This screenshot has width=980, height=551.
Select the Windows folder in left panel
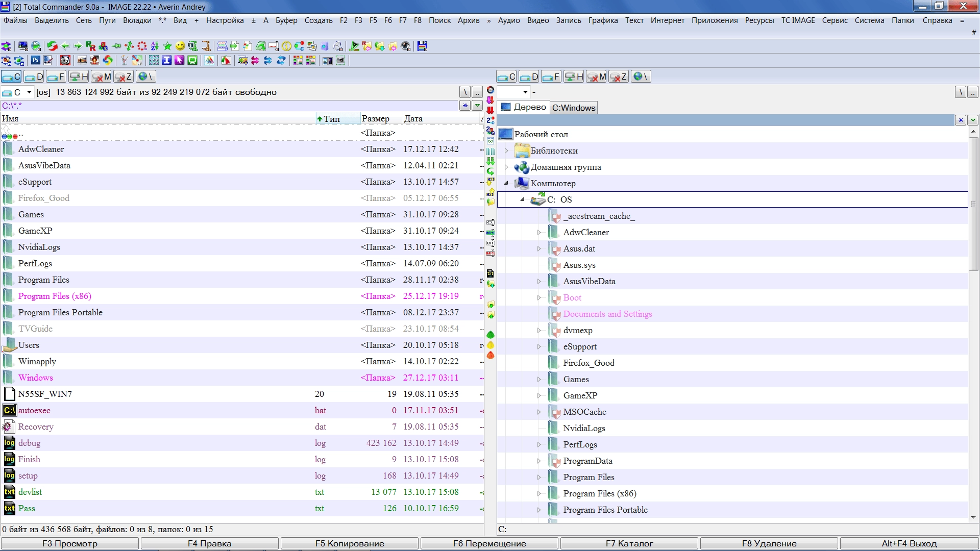click(x=242, y=378)
